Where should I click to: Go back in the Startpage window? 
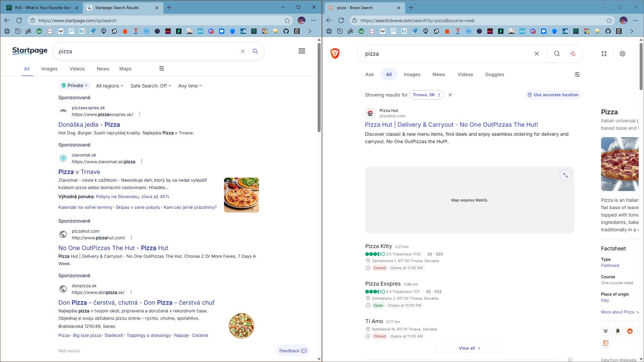[x=7, y=20]
